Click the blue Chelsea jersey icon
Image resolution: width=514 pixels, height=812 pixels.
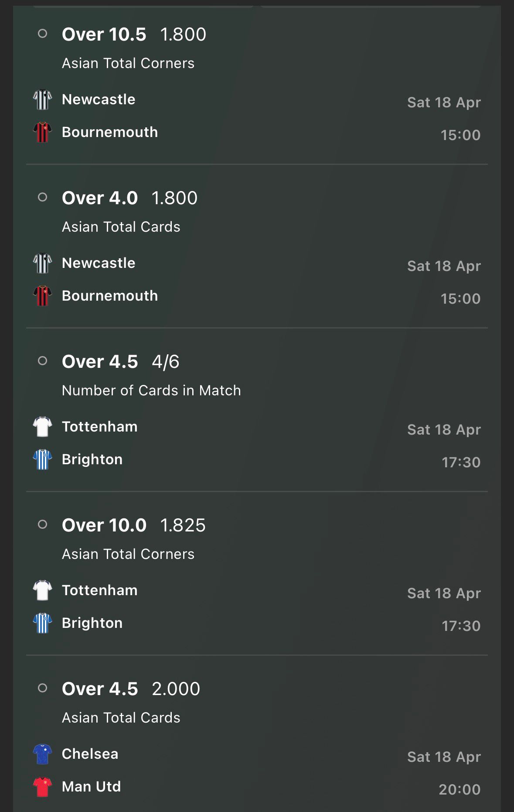click(42, 754)
